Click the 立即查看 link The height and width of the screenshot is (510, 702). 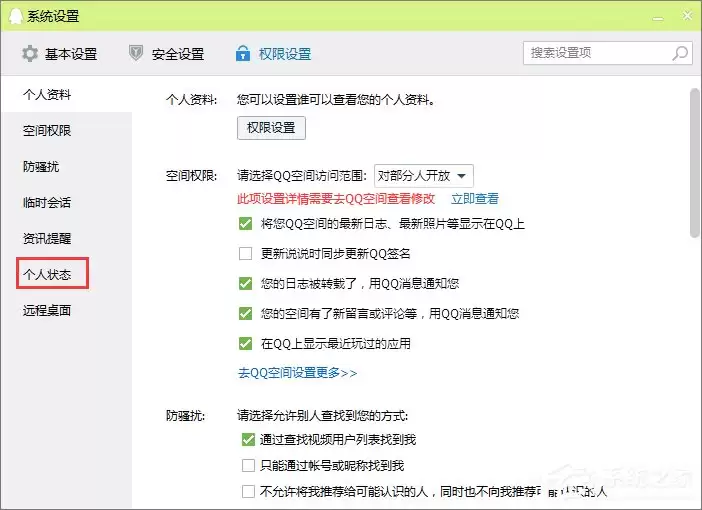(475, 198)
